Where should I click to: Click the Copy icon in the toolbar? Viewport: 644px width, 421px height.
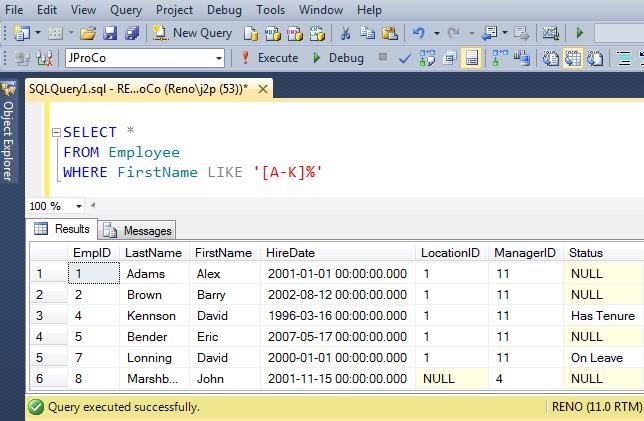pos(368,33)
